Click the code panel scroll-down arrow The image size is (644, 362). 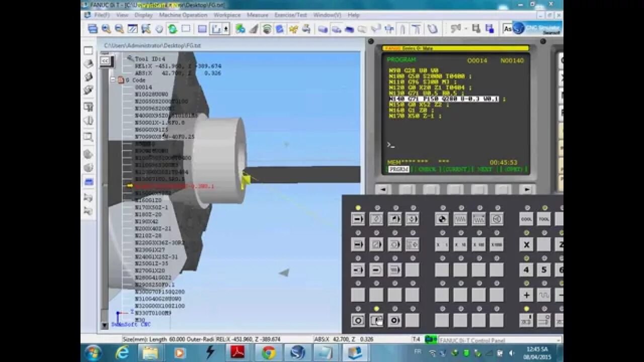105,325
